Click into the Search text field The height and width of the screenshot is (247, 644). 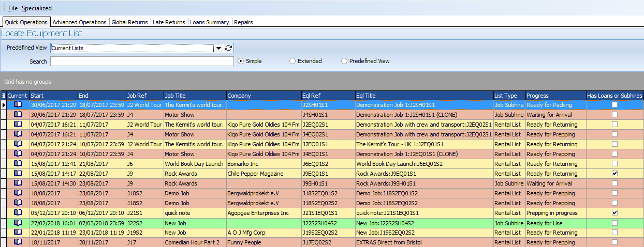[142, 61]
